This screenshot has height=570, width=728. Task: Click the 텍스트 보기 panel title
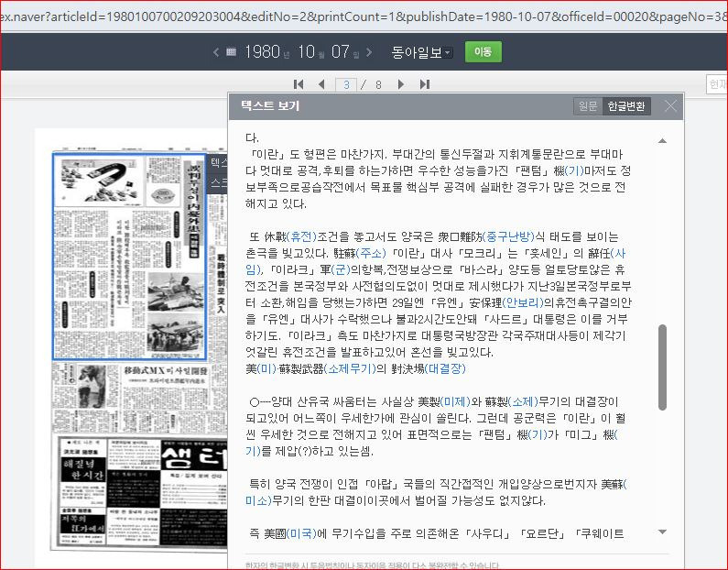(x=270, y=106)
